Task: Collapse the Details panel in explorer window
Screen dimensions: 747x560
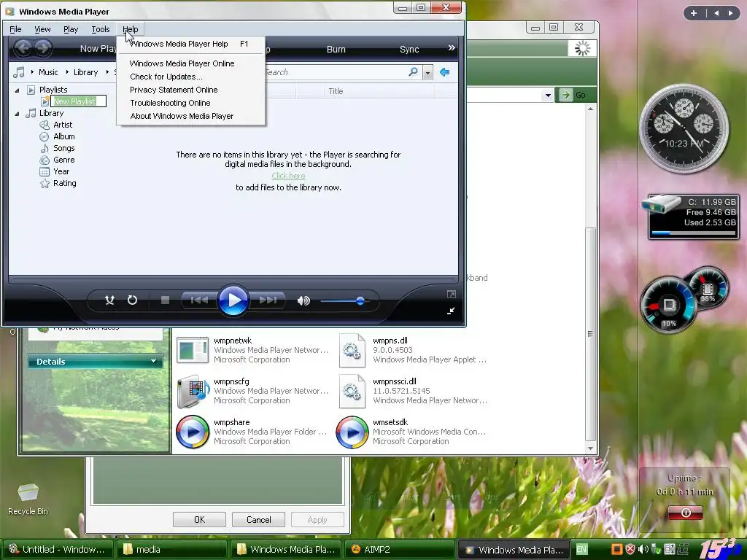Action: coord(153,361)
